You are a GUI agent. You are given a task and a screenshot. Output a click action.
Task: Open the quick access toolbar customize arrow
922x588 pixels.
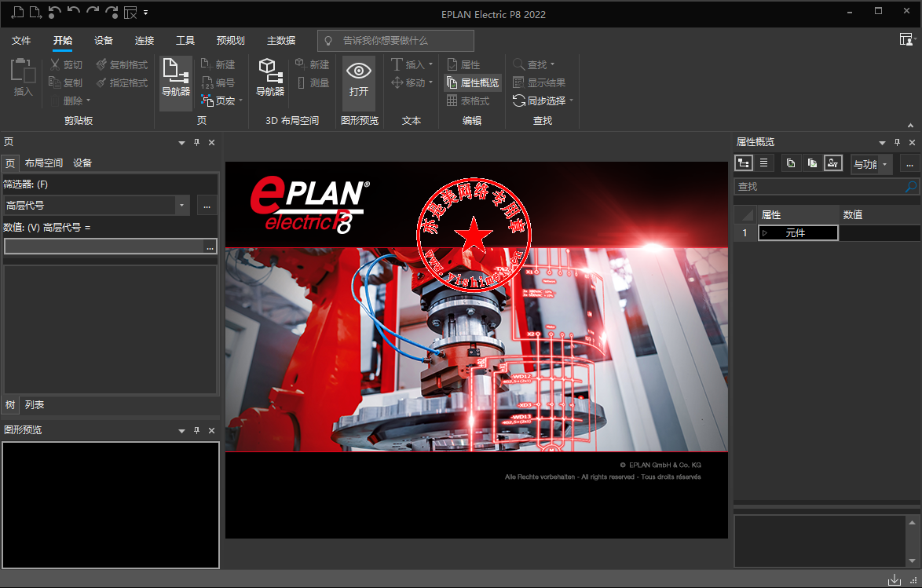[146, 12]
